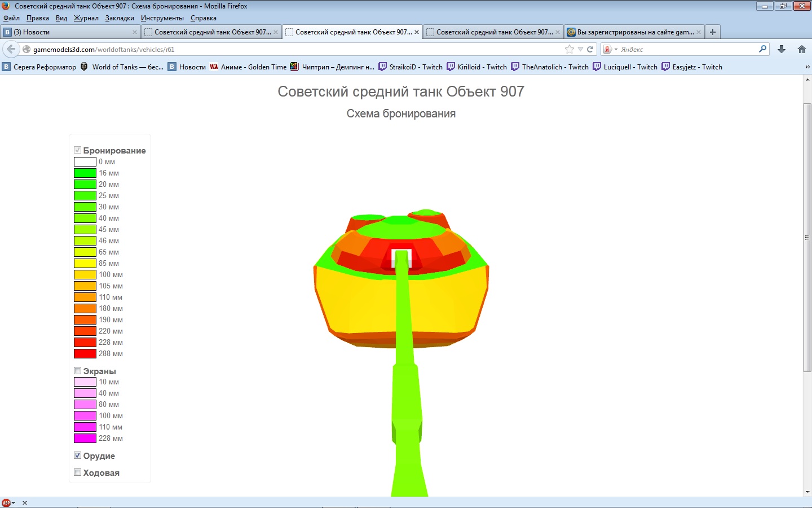Open the Закладки menu
The image size is (812, 508).
click(120, 18)
